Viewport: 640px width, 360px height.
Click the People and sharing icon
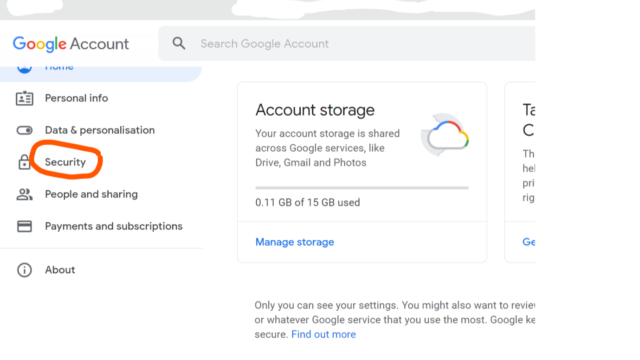pos(24,194)
